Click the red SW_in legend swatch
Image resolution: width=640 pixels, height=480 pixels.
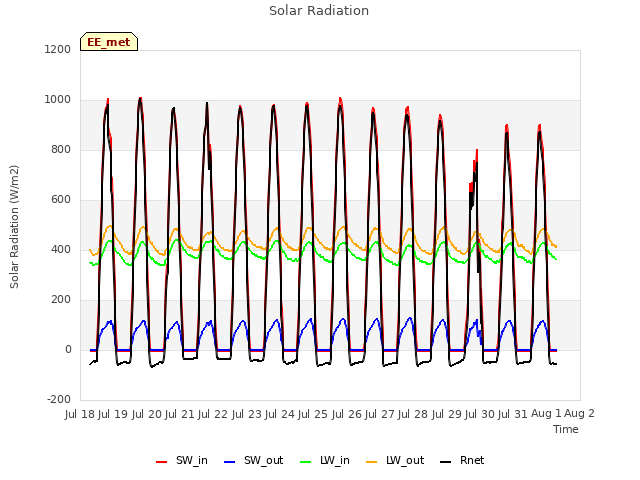pyautogui.click(x=162, y=462)
